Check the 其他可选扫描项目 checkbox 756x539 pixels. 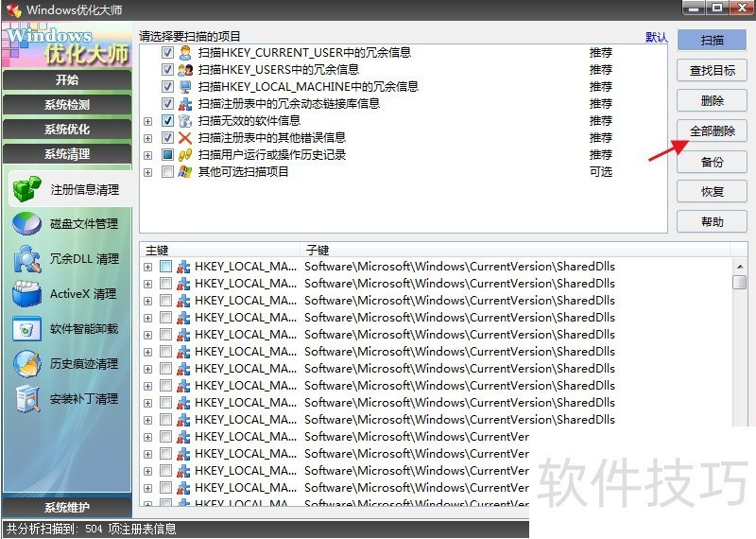tap(167, 172)
